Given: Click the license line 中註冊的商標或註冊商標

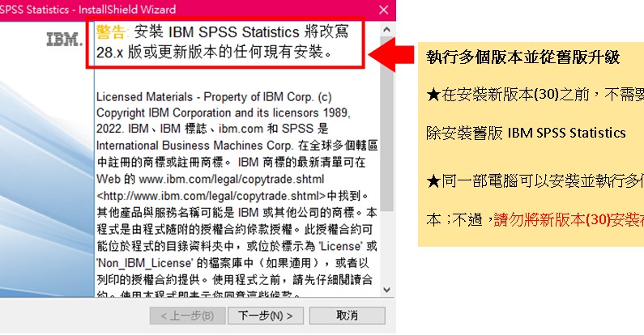Looking at the screenshot, I should pos(231,163).
